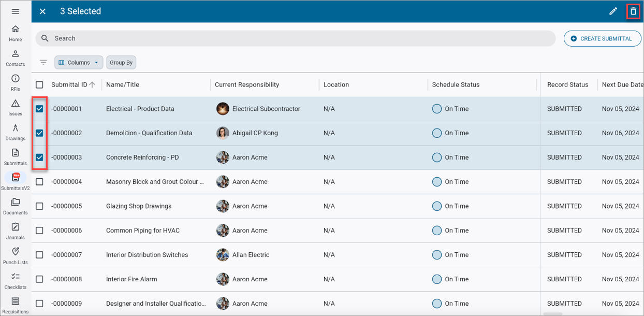Click Current Responsibility column header
The height and width of the screenshot is (316, 644).
(247, 85)
